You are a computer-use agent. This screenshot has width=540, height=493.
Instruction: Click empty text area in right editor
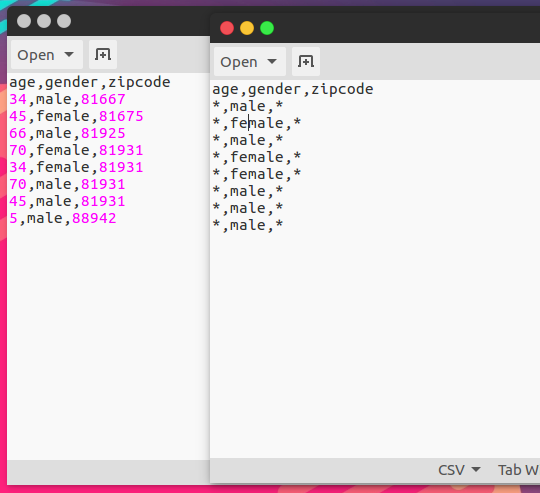375,344
